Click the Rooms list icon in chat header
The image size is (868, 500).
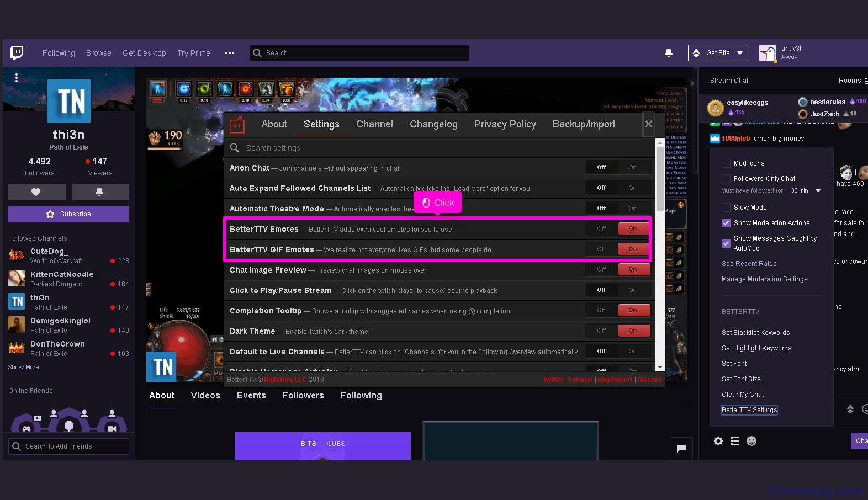click(x=865, y=81)
